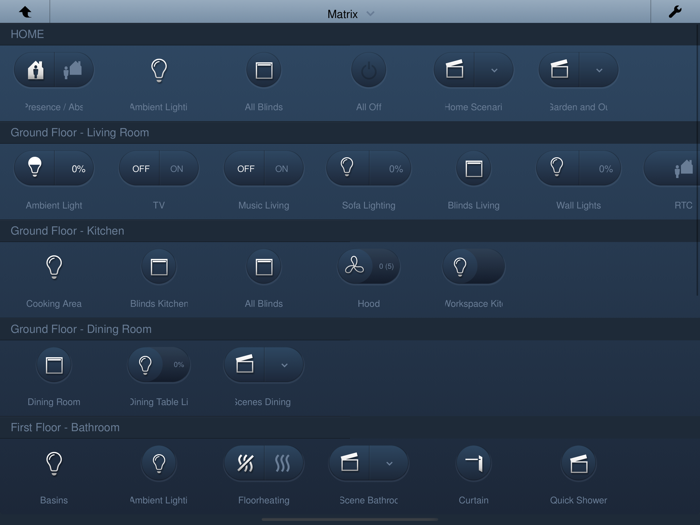The height and width of the screenshot is (525, 700).
Task: Turn Music Living ON
Action: (282, 168)
